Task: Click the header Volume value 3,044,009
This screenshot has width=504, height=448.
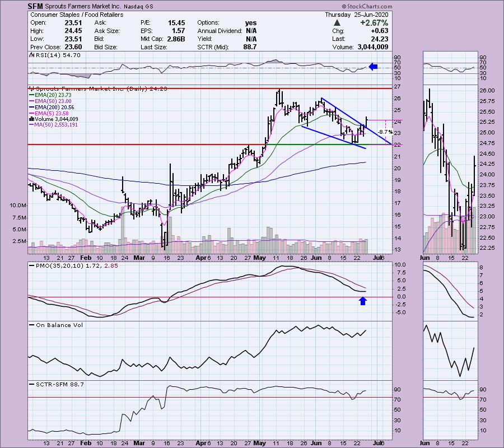Action: (373, 47)
